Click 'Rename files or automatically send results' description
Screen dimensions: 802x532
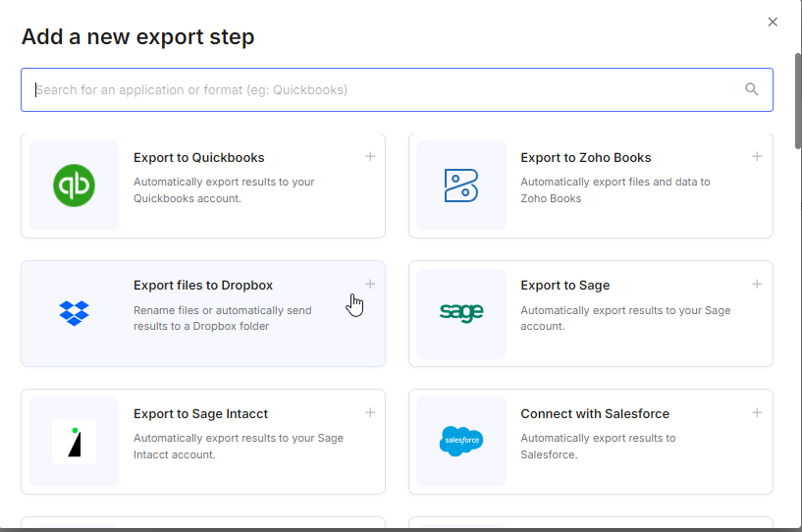[x=223, y=318]
